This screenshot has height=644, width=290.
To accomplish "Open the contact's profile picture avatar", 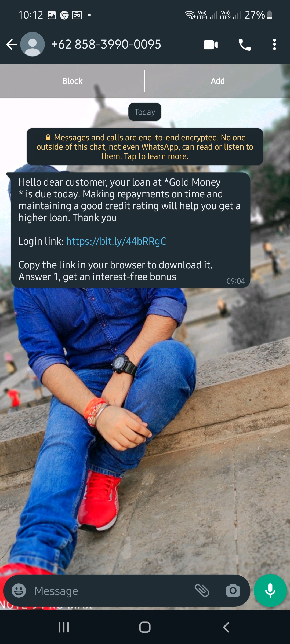I will click(32, 44).
